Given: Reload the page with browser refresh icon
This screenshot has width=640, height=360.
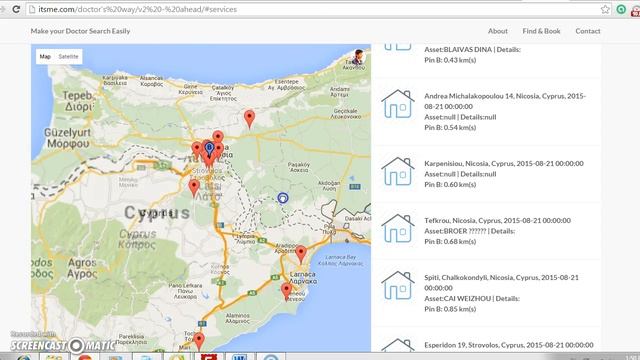Looking at the screenshot, I should click(16, 9).
